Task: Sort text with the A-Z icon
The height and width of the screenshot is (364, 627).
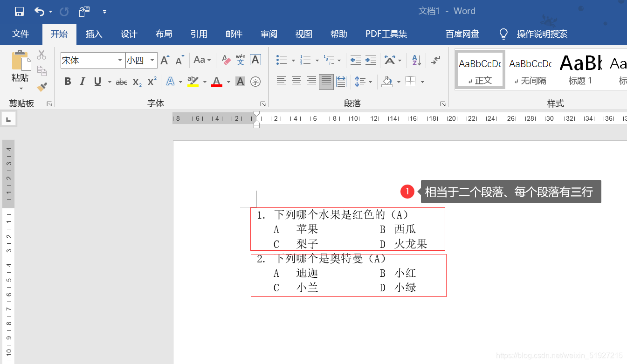Action: click(x=416, y=60)
